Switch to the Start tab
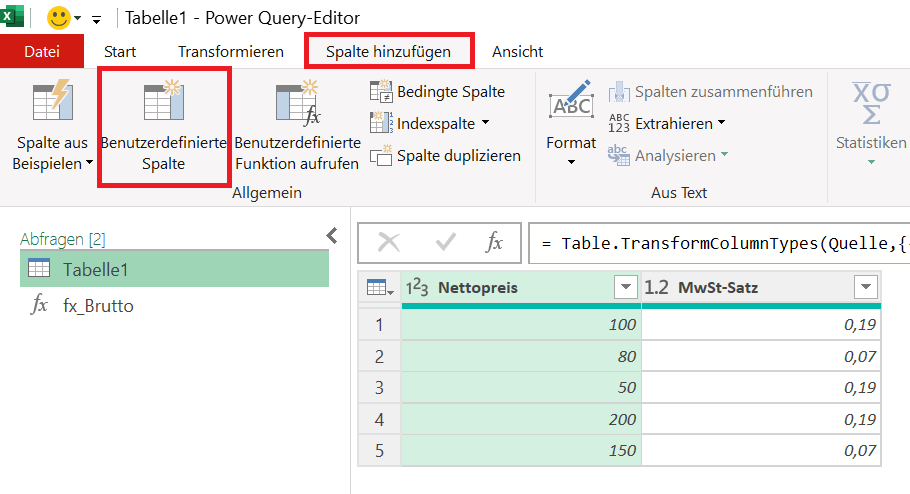The image size is (910, 494). click(x=120, y=52)
